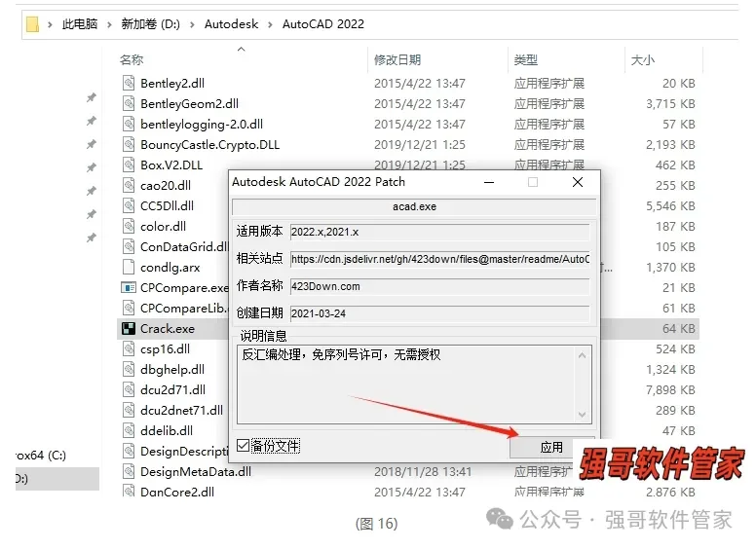Image resolution: width=756 pixels, height=549 pixels.
Task: Click the Box.V2.DLL file icon
Action: pos(129,165)
